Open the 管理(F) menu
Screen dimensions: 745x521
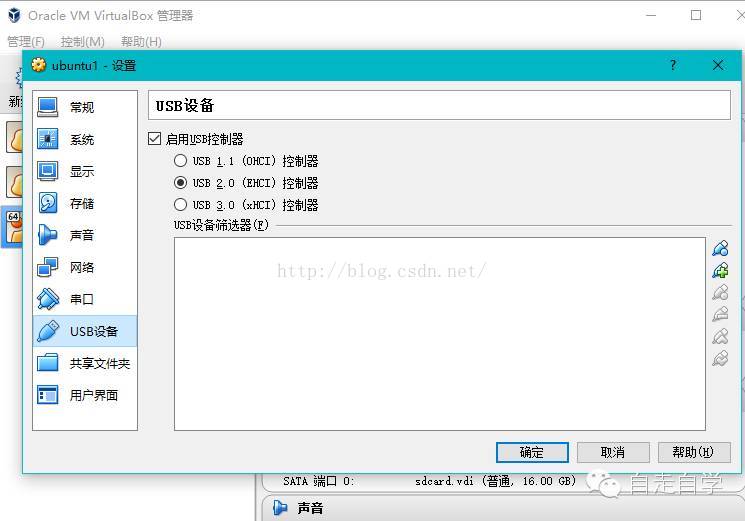(x=26, y=42)
